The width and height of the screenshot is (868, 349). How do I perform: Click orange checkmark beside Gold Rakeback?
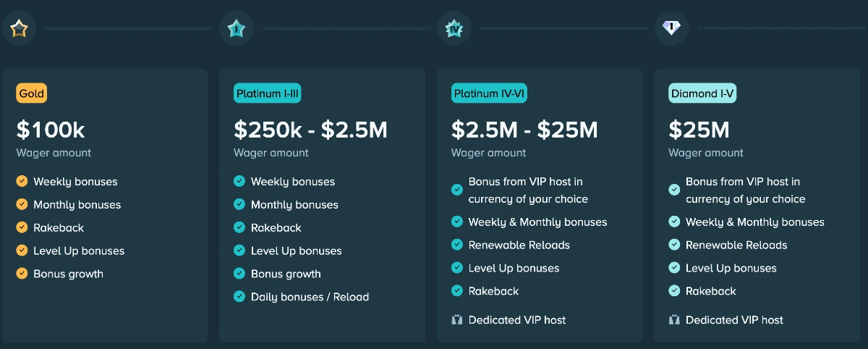(22, 227)
